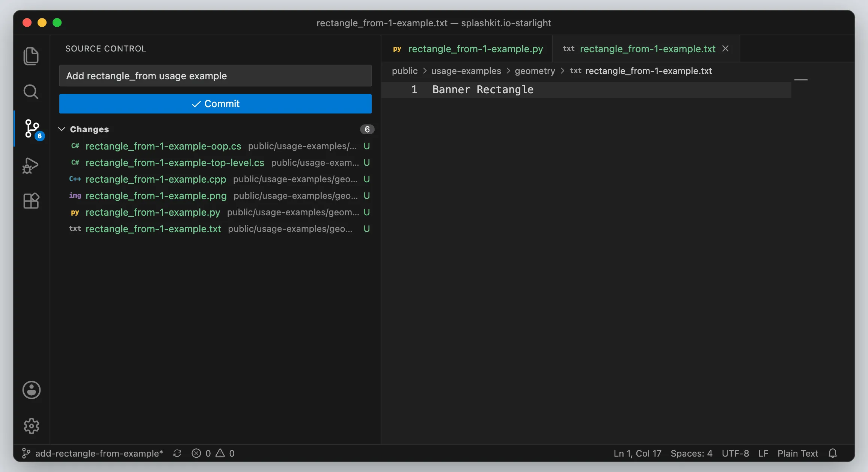Click the U status of the .cpp file
868x472 pixels.
click(367, 179)
